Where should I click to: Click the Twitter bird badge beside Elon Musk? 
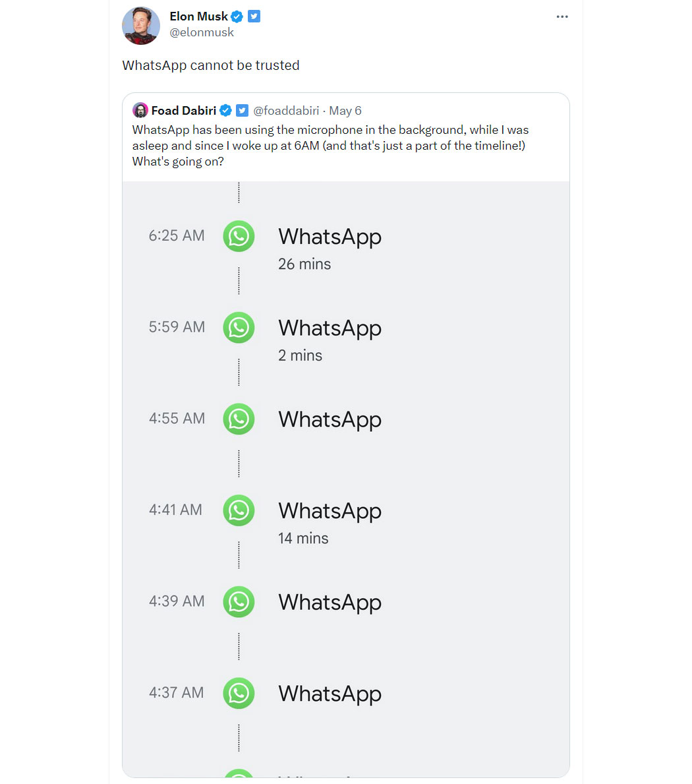tap(254, 16)
